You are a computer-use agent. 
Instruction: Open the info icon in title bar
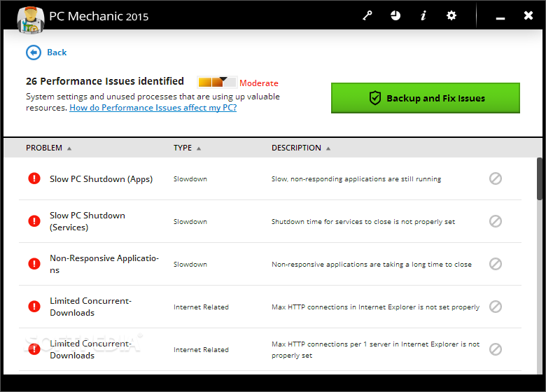(423, 15)
